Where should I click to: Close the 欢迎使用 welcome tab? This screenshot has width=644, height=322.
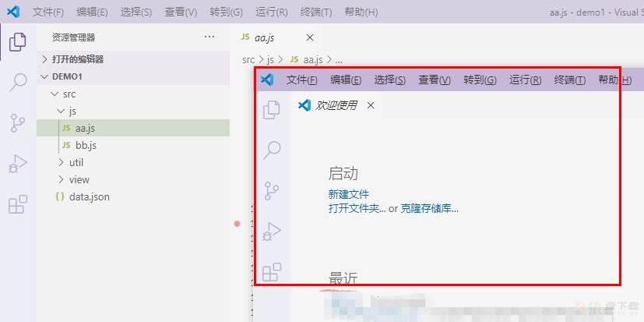tap(371, 106)
